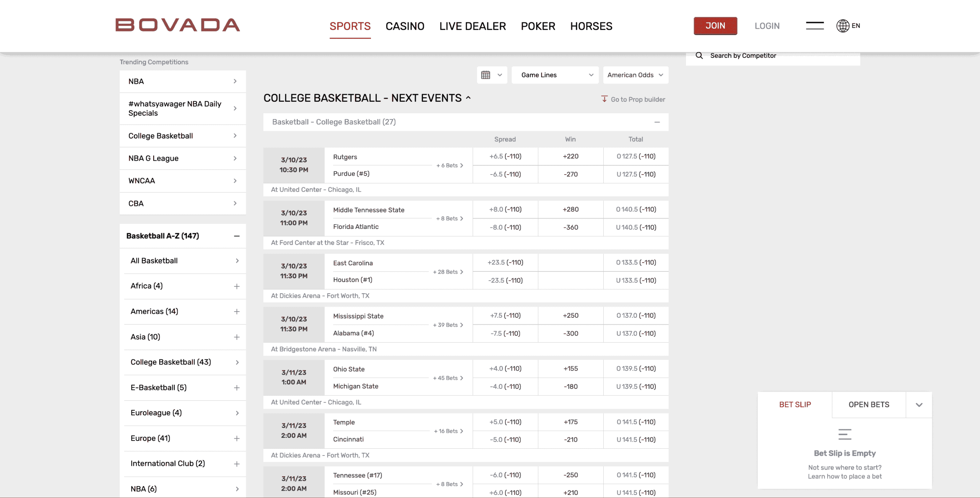Click the search magnifier icon
This screenshot has width=980, height=498.
tap(699, 56)
